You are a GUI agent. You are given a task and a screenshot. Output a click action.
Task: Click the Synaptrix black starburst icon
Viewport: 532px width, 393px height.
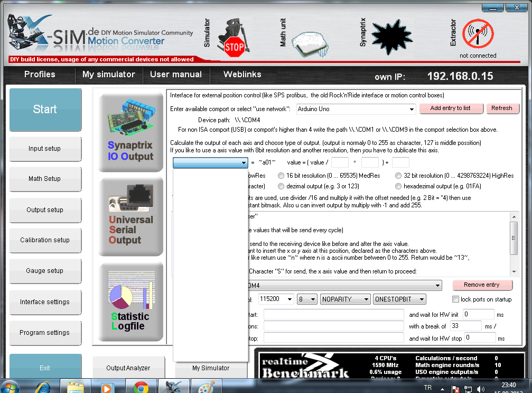[392, 36]
